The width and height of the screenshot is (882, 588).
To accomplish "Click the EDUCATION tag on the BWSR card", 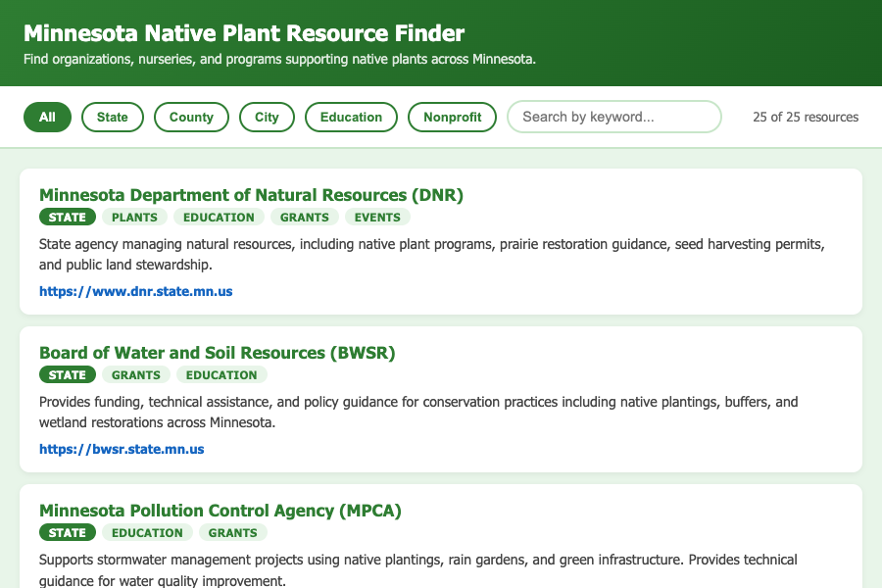I will click(x=221, y=374).
